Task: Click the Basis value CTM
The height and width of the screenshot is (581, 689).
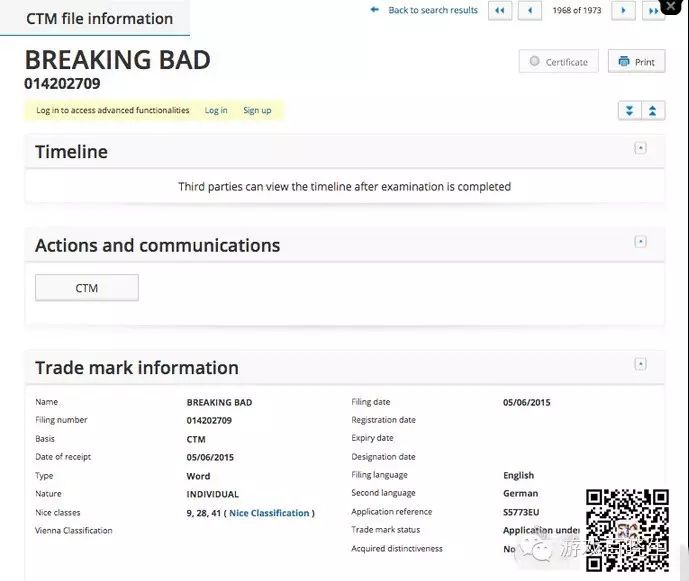Action: click(x=196, y=439)
